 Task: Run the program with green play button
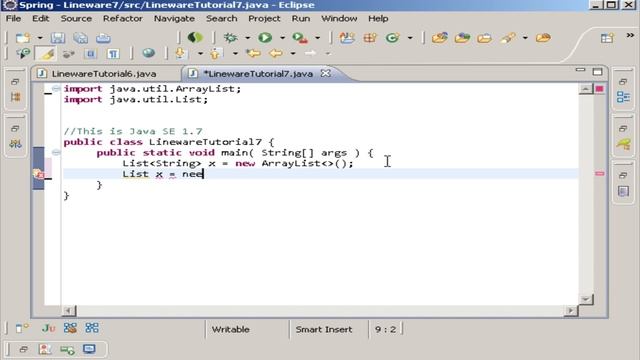(x=265, y=38)
